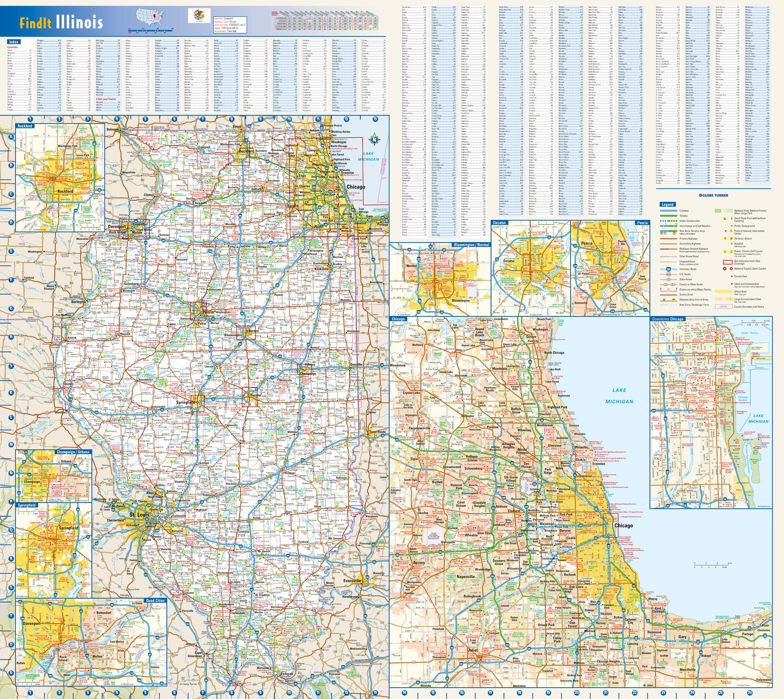Click the Information Center legend icon

731,231
